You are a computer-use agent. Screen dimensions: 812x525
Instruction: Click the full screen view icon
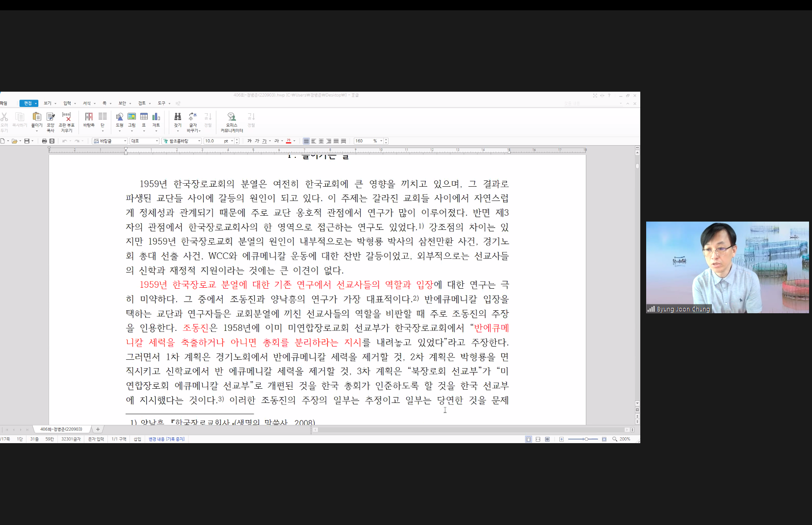coord(595,96)
